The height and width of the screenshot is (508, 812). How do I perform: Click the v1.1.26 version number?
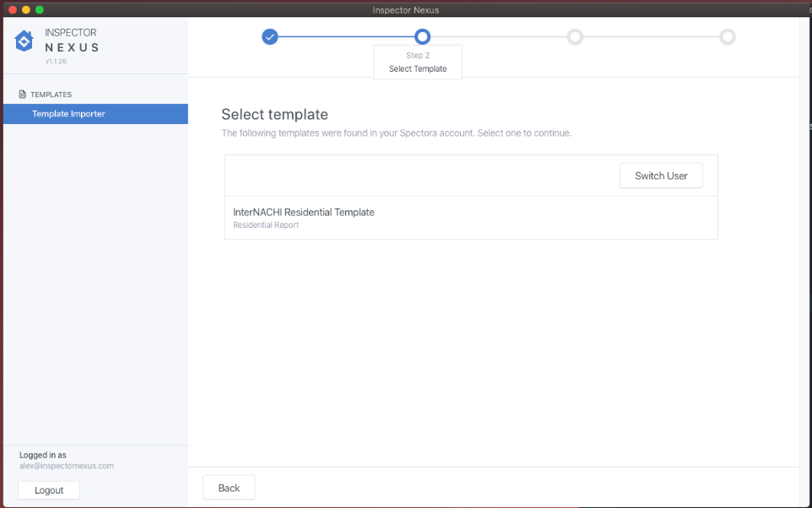[x=56, y=62]
